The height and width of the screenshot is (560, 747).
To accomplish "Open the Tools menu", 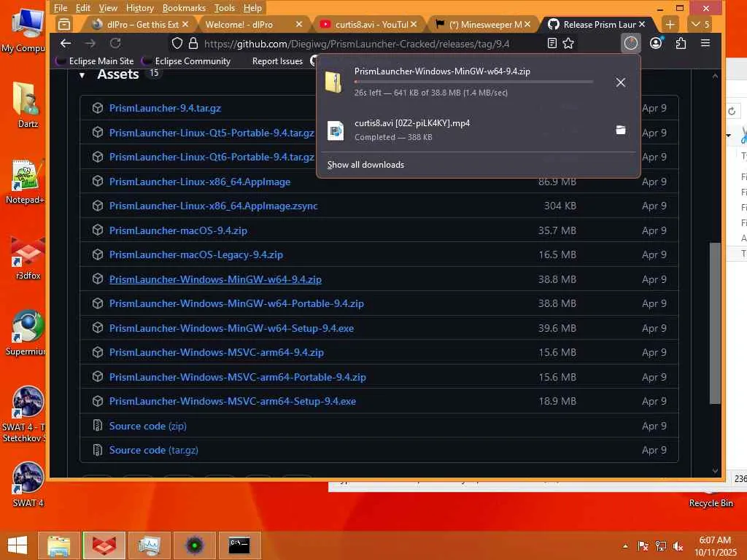I will 225,7.
